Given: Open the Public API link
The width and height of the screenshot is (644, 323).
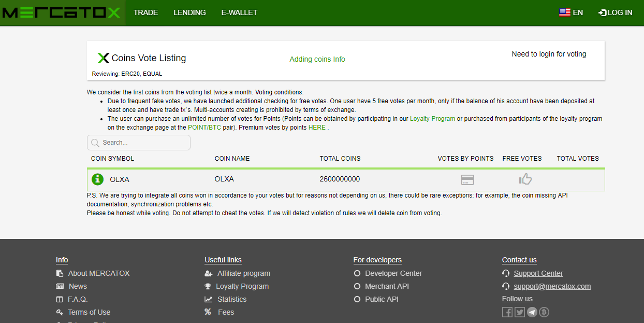Looking at the screenshot, I should pyautogui.click(x=382, y=299).
